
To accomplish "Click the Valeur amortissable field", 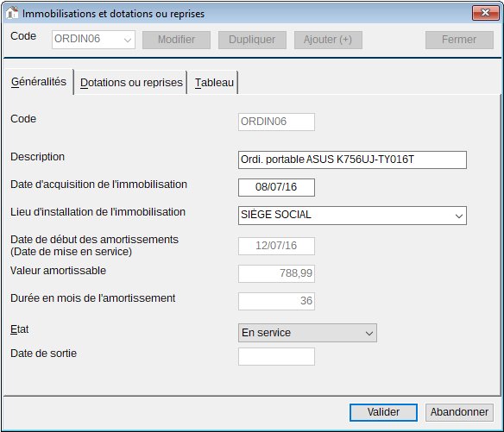I will coord(276,273).
